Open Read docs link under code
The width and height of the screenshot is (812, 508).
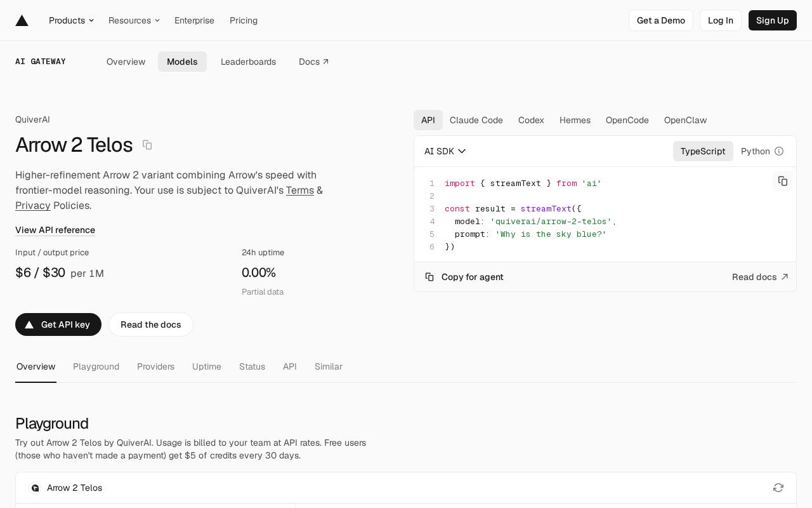pyautogui.click(x=760, y=277)
